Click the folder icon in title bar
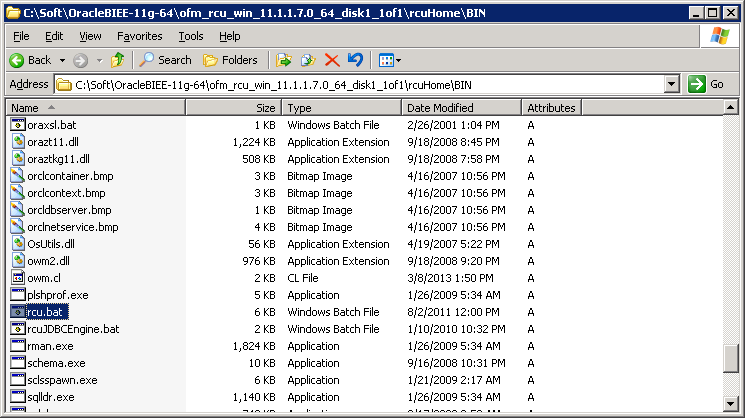745x418 pixels. (13, 13)
